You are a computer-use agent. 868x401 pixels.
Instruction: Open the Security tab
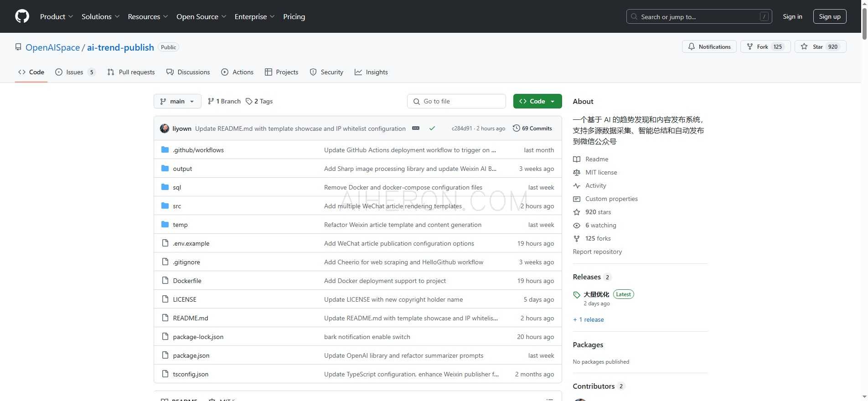coord(326,72)
